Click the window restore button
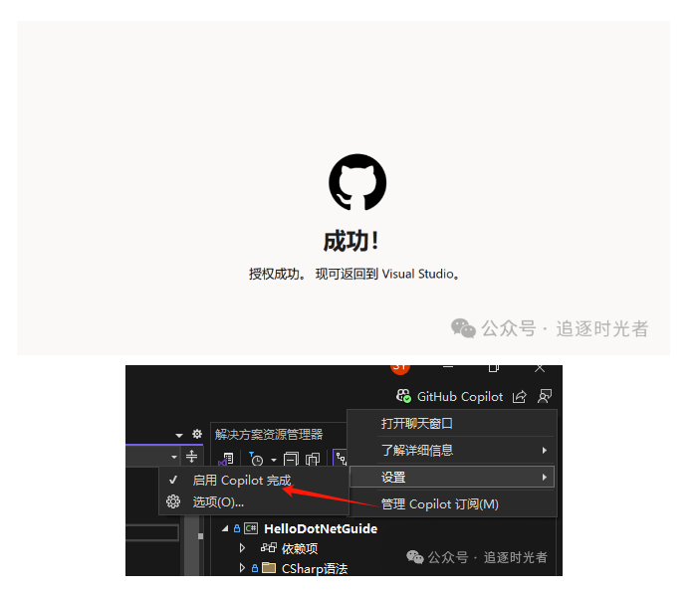 coord(493,368)
